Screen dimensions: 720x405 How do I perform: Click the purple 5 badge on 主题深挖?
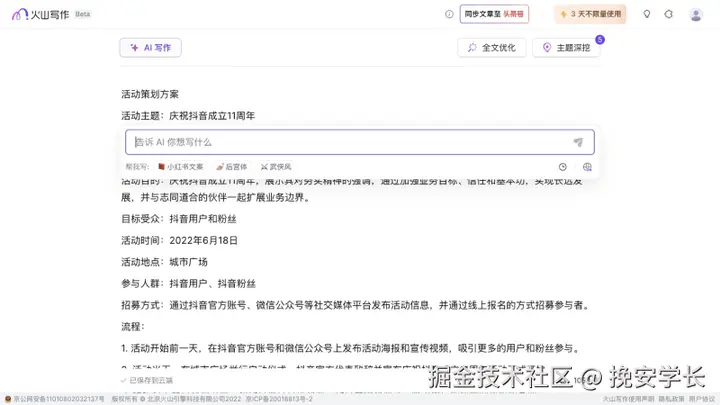point(600,39)
